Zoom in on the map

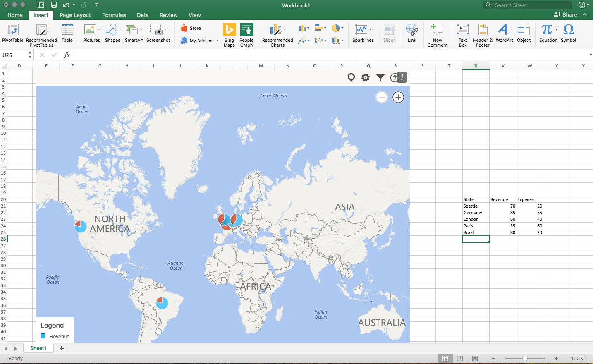[x=398, y=97]
